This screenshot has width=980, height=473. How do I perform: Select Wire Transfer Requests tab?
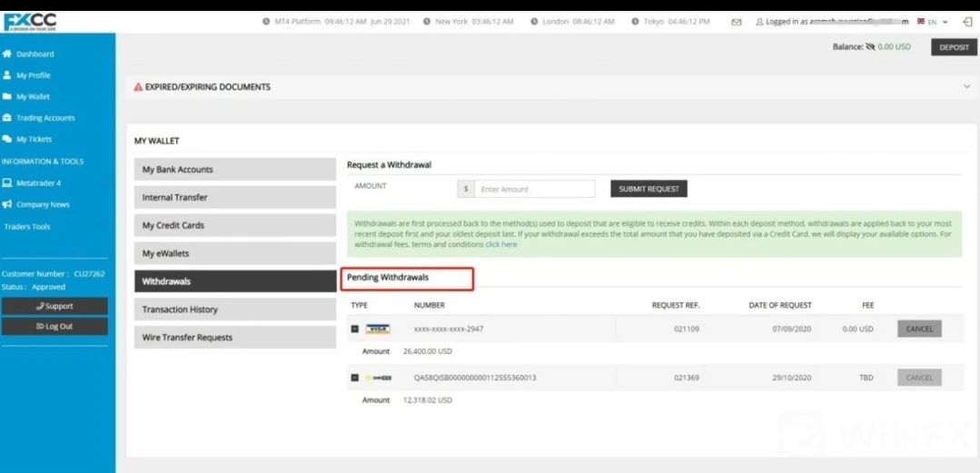pyautogui.click(x=235, y=338)
